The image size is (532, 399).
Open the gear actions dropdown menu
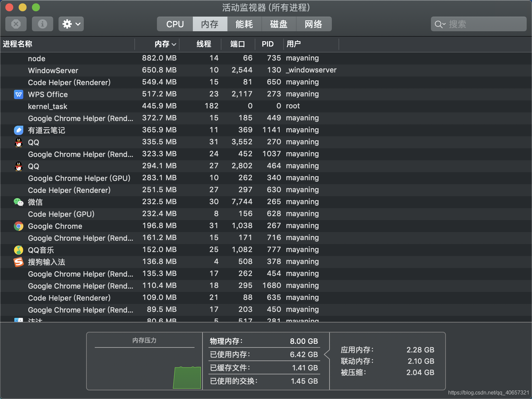71,24
